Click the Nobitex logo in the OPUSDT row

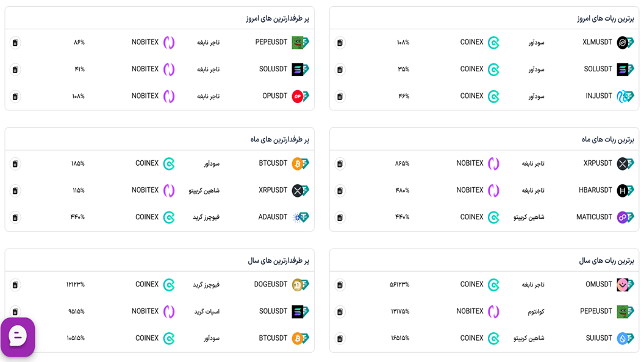[169, 96]
